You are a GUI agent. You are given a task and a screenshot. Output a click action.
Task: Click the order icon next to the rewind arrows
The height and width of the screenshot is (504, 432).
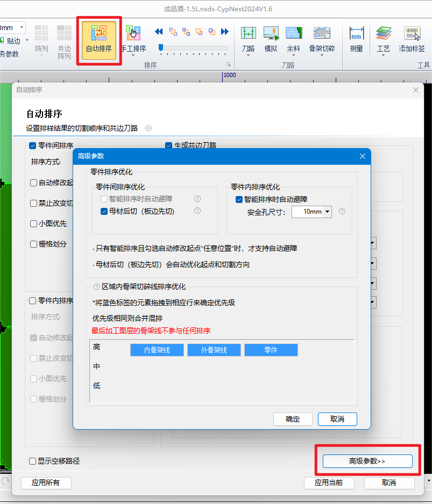pyautogui.click(x=173, y=31)
